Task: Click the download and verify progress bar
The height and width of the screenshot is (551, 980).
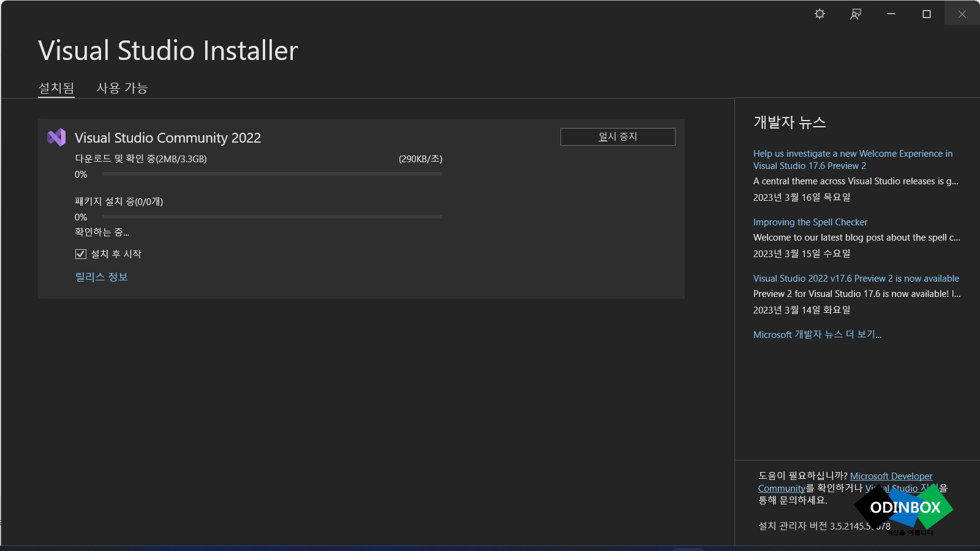Action: click(272, 174)
